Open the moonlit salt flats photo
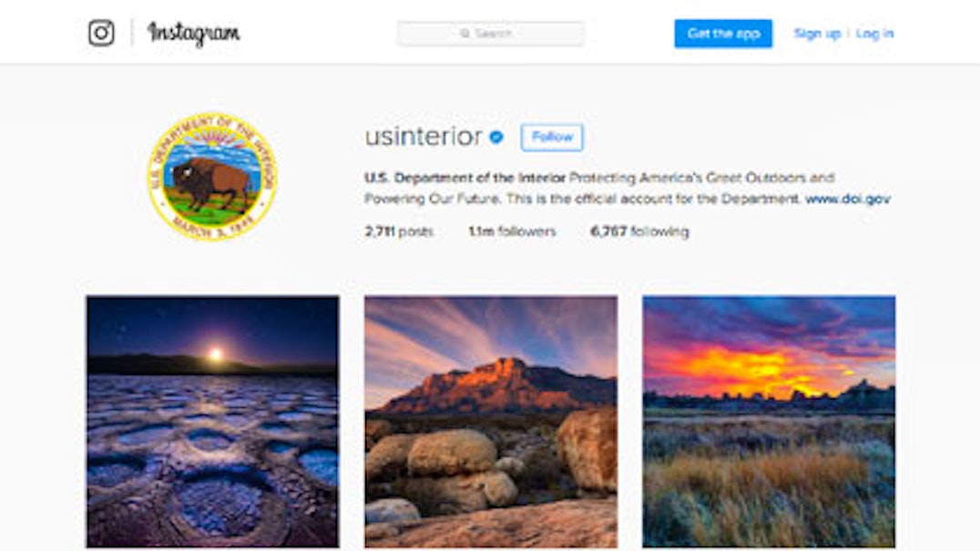This screenshot has height=551, width=980. (213, 422)
